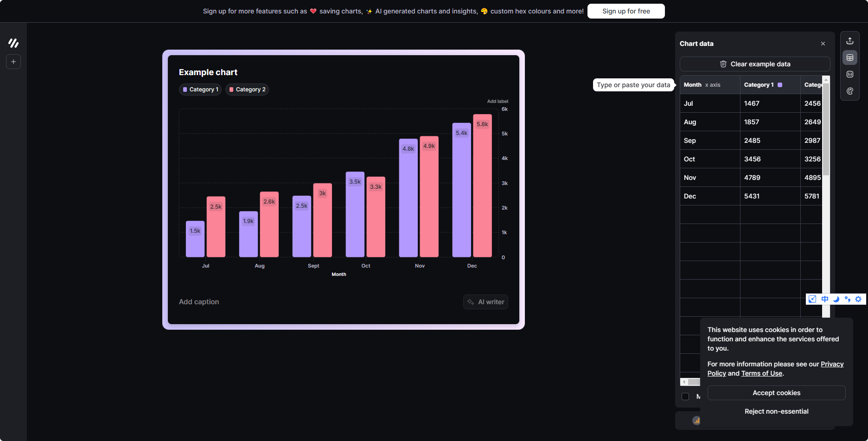Screen dimensions: 868x441
Task: Toggle Category 2 in chart legend
Action: pos(247,89)
